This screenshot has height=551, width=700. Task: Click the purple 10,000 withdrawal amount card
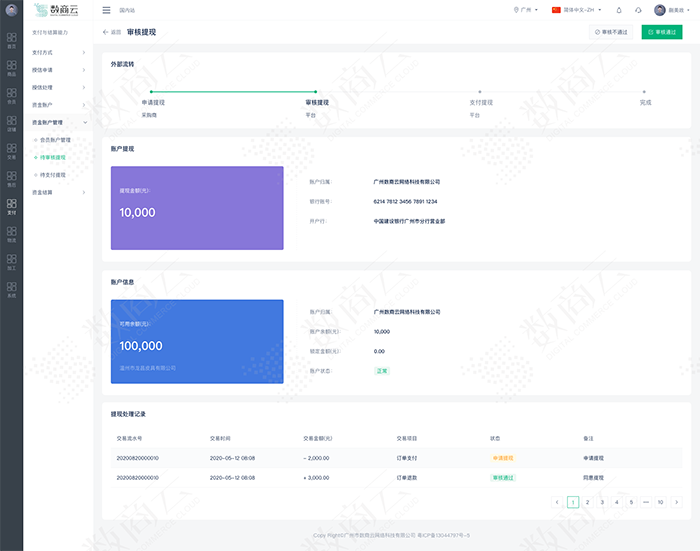[x=197, y=208]
